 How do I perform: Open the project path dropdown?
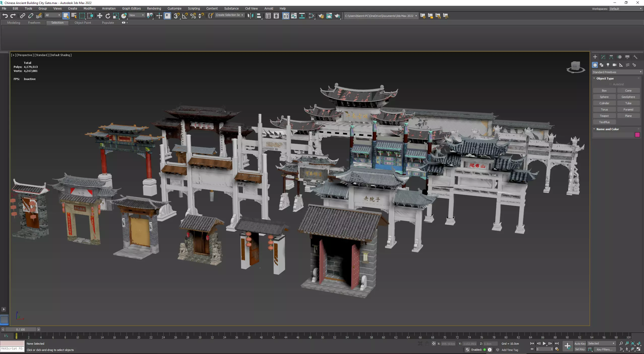[416, 16]
